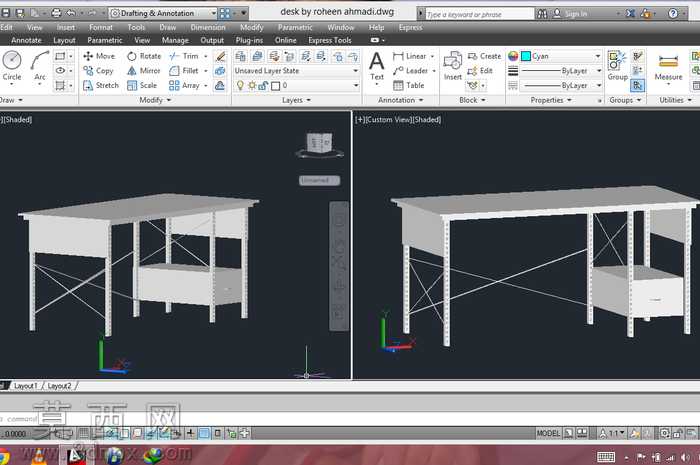Use the Fillet tool

[184, 71]
